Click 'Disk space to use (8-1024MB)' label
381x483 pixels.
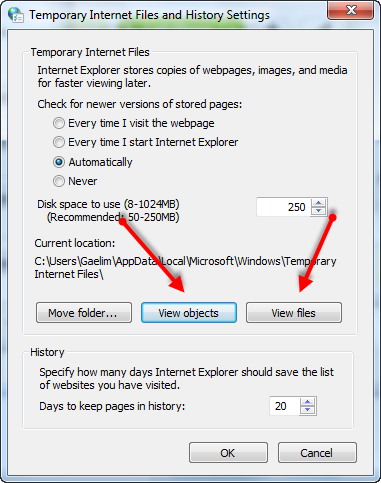point(108,204)
